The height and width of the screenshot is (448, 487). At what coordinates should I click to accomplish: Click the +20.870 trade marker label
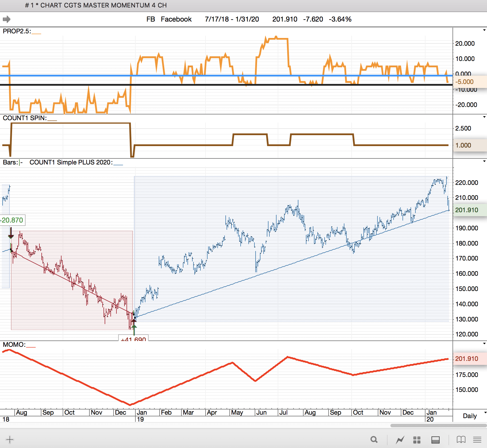tap(12, 220)
